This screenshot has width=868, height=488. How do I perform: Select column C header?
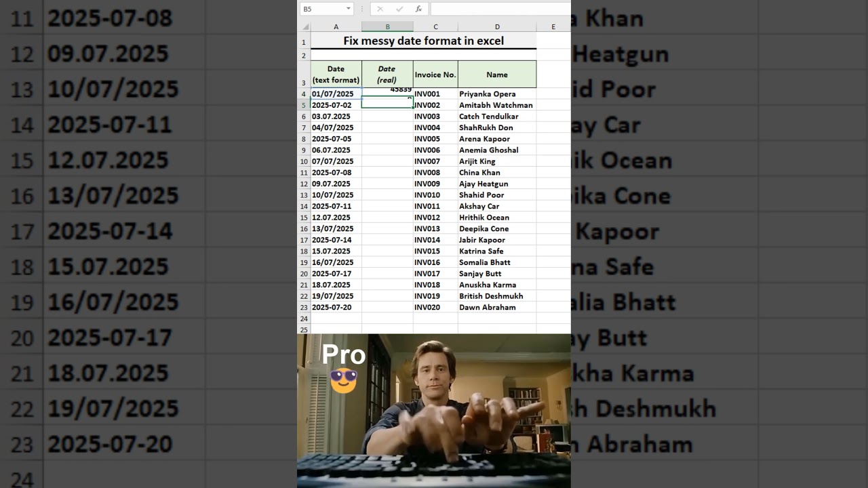(x=435, y=27)
